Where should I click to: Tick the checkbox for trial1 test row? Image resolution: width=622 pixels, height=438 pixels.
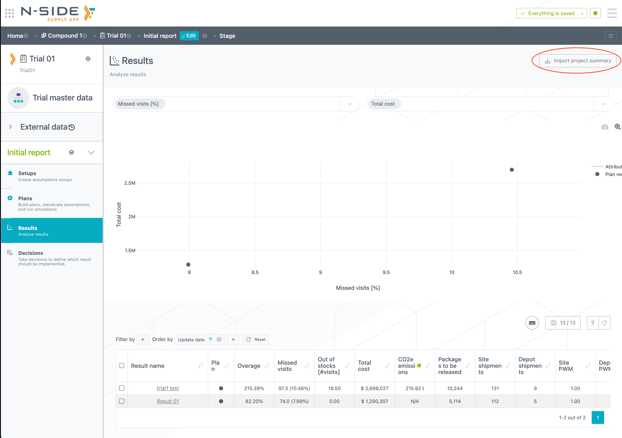pyautogui.click(x=122, y=388)
